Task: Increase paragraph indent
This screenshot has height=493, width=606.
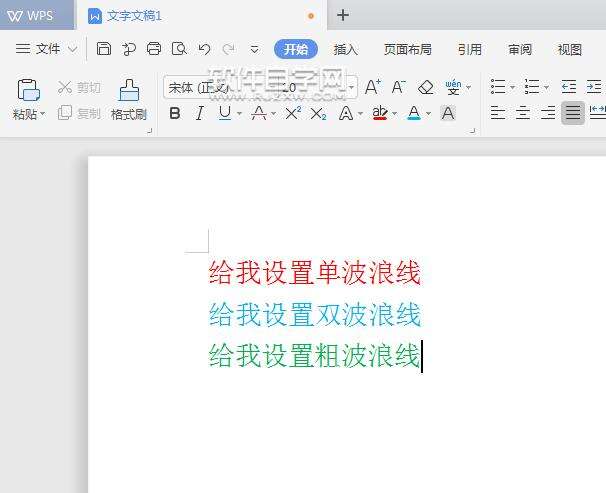Action: click(x=594, y=87)
